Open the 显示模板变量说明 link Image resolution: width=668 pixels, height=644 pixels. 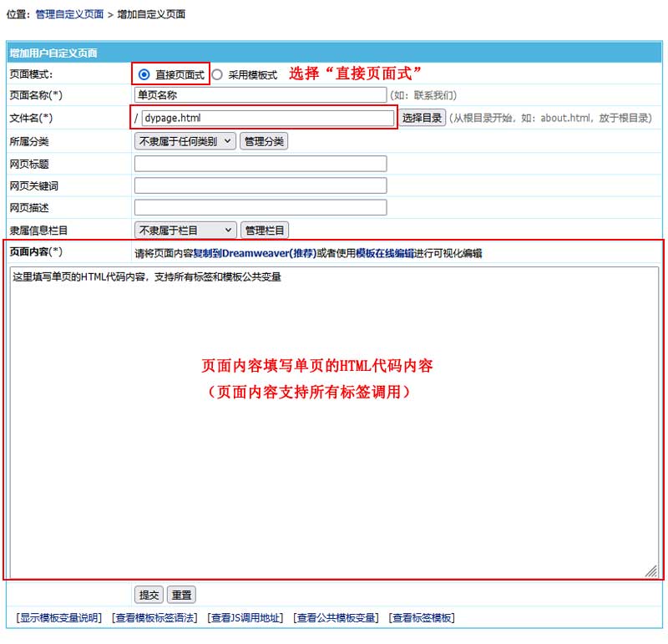pos(58,618)
